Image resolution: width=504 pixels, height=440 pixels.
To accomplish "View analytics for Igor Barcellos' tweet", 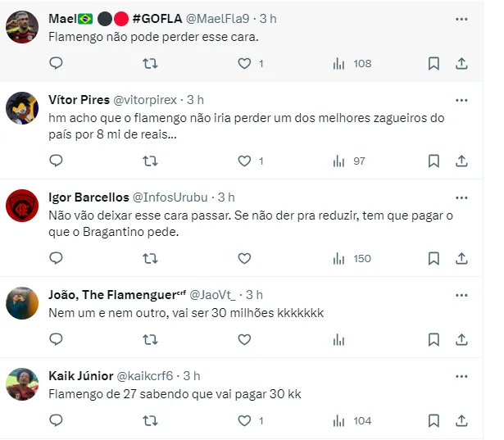I will [x=338, y=258].
